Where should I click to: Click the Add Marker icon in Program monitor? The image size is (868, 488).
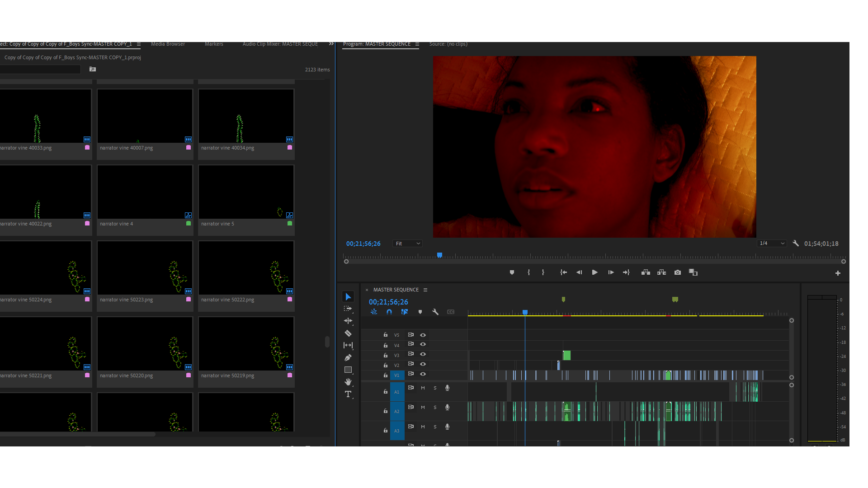(x=512, y=272)
